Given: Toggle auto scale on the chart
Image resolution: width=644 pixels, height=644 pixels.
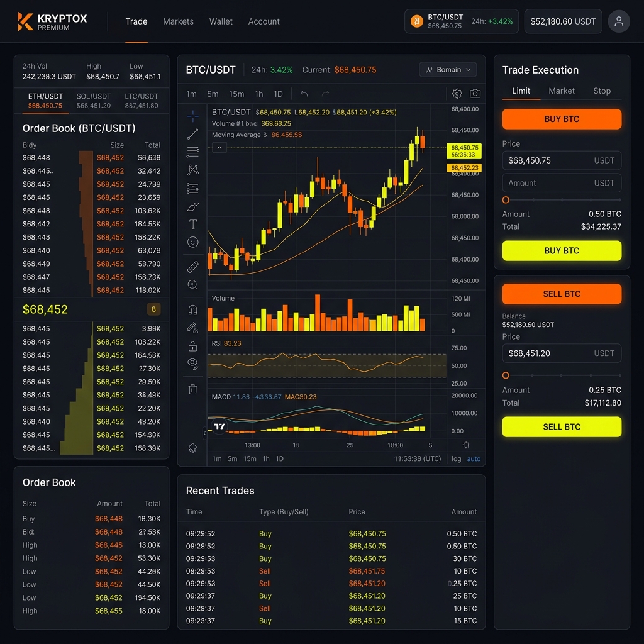Looking at the screenshot, I should coord(474,458).
